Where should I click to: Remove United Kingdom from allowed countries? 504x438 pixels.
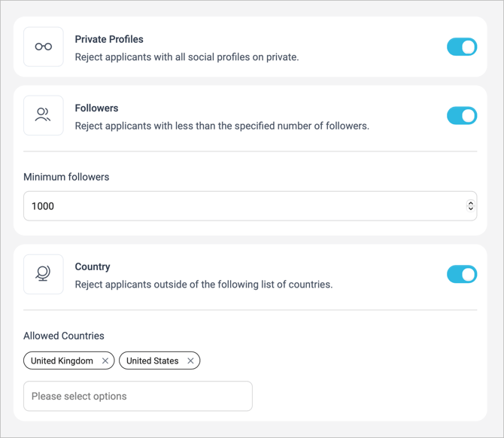point(105,361)
